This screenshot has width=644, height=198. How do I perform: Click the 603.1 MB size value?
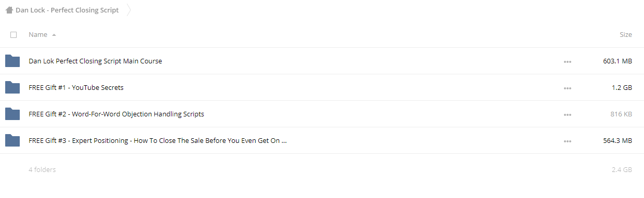tap(617, 61)
